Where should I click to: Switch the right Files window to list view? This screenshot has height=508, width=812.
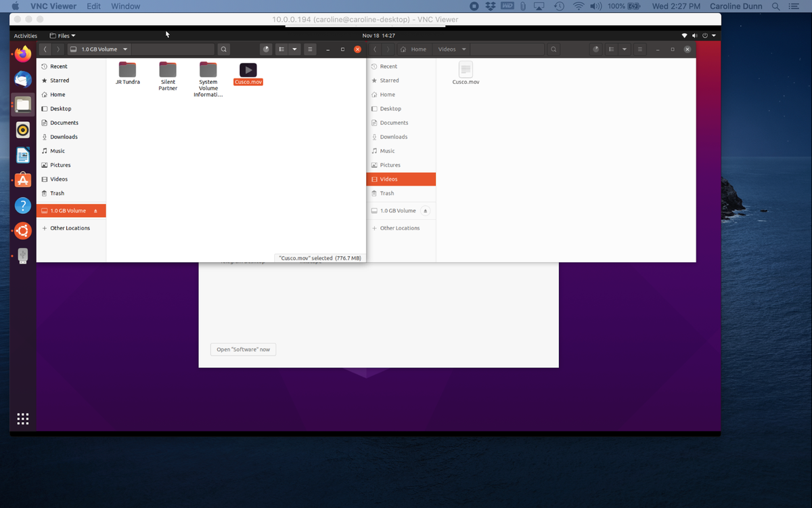coord(610,49)
